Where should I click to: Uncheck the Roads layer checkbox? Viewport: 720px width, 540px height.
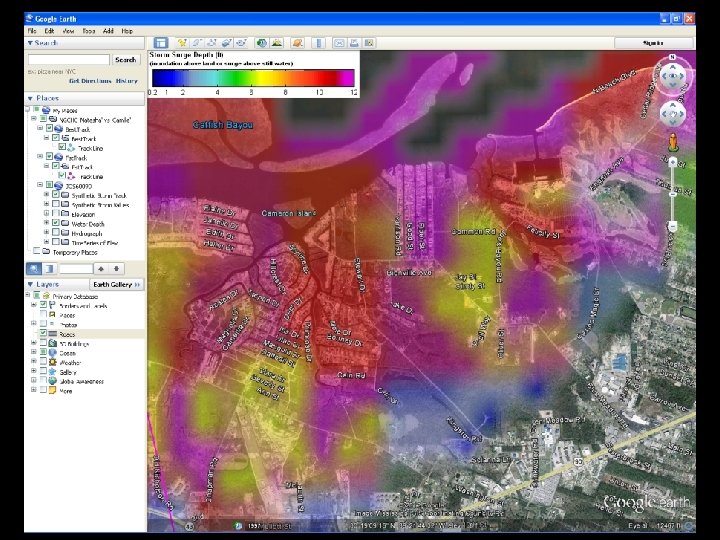click(x=42, y=333)
